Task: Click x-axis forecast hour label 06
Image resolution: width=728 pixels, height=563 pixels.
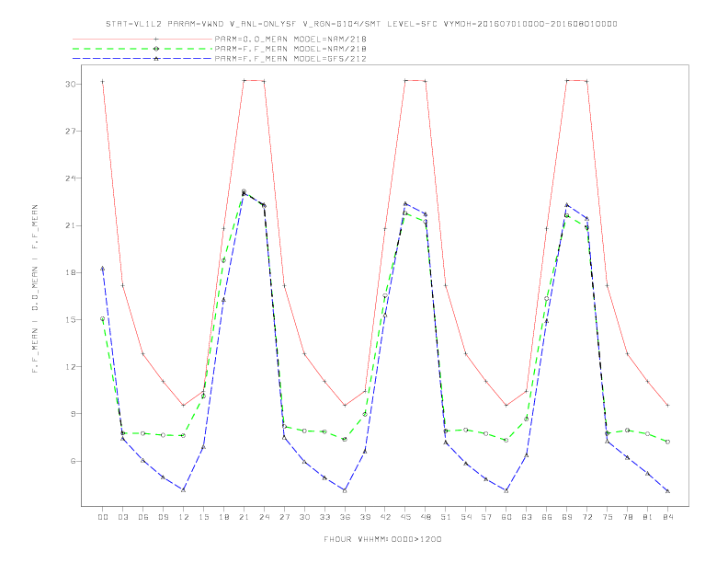Action: pyautogui.click(x=143, y=517)
